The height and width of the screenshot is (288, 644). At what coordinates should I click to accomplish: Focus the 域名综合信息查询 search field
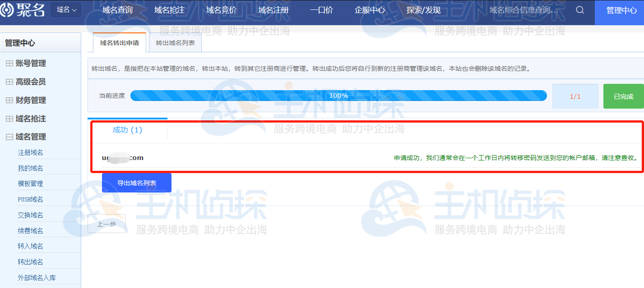pyautogui.click(x=526, y=10)
